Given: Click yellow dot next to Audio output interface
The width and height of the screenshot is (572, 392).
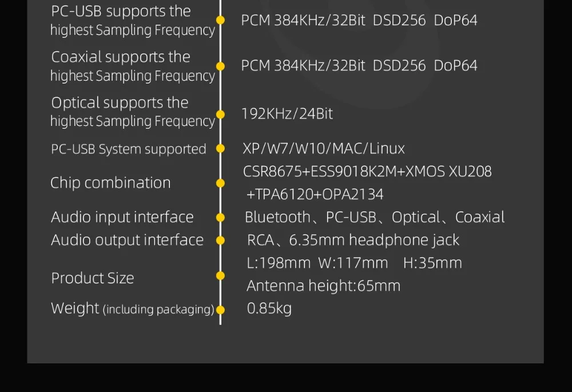Looking at the screenshot, I should click(x=220, y=240).
